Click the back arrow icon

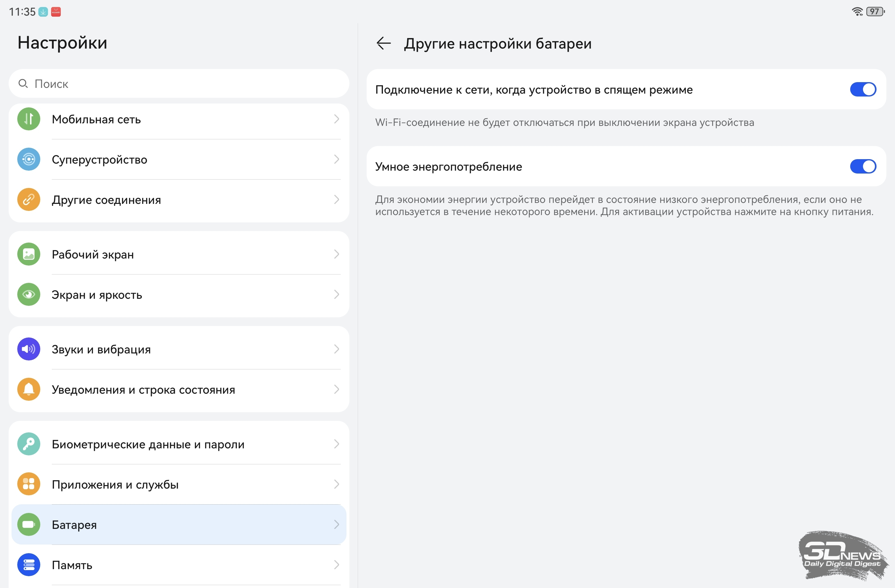[383, 43]
